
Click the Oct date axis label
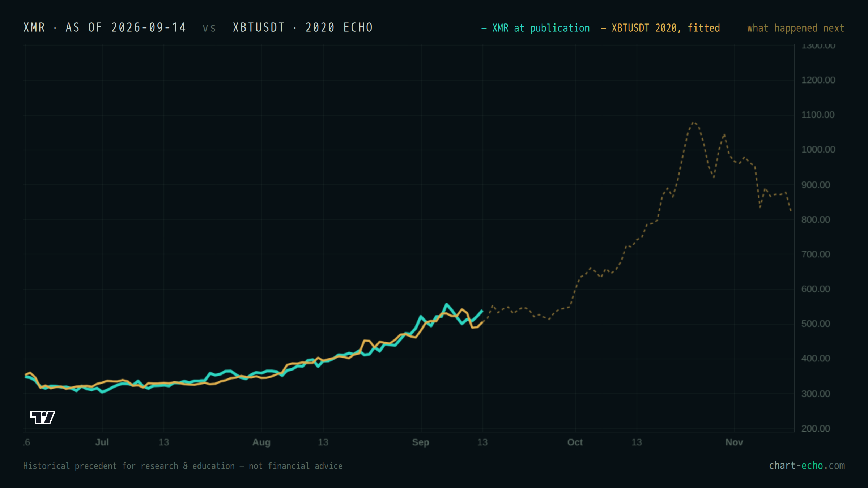click(575, 442)
